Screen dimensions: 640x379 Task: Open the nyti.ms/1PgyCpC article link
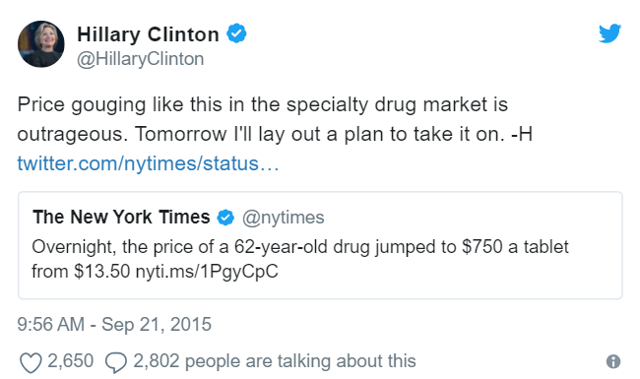tap(207, 272)
